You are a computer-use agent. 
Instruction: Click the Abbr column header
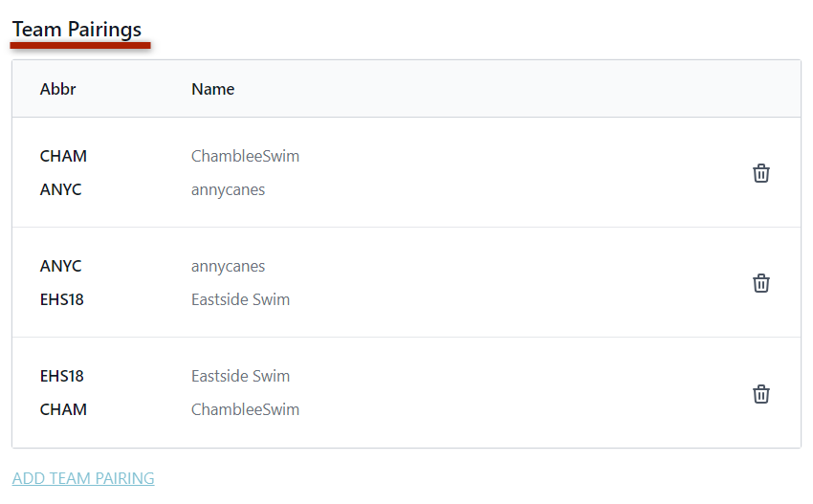57,89
